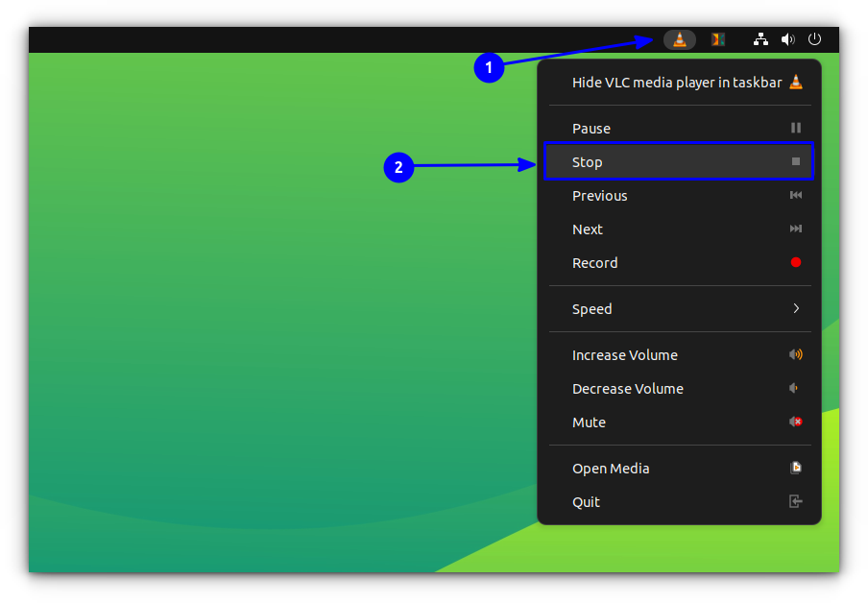Click the Pause bars icon
The height and width of the screenshot is (603, 868).
[x=795, y=128]
